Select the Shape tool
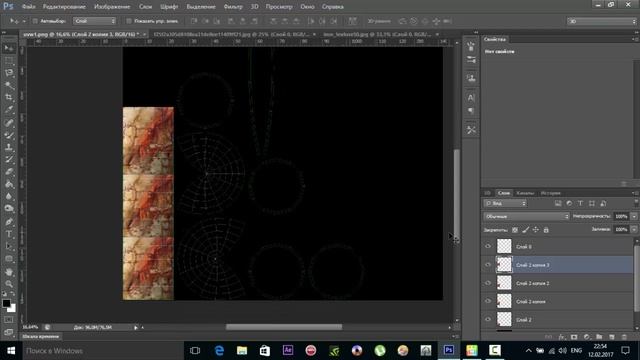Image resolution: width=640 pixels, height=360 pixels. coord(9,259)
